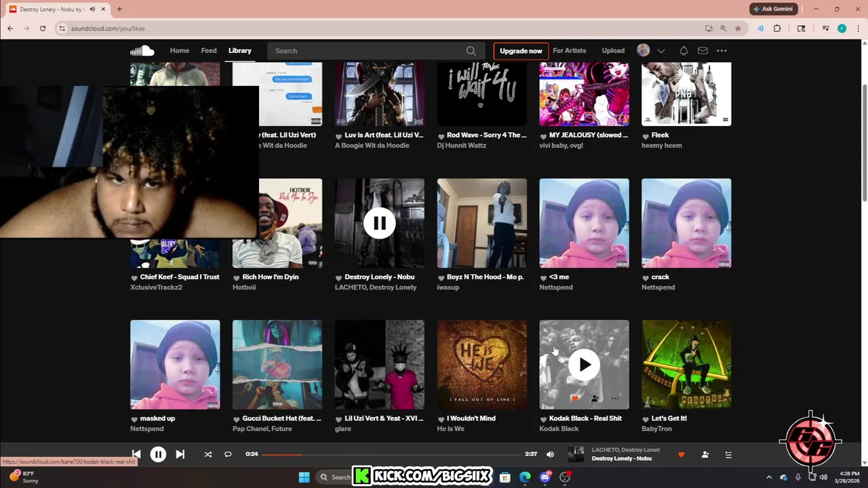Reload the page

coord(43,28)
